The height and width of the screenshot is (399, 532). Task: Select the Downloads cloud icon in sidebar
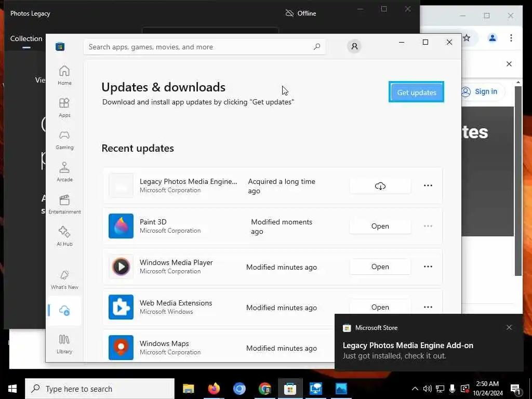tap(64, 311)
